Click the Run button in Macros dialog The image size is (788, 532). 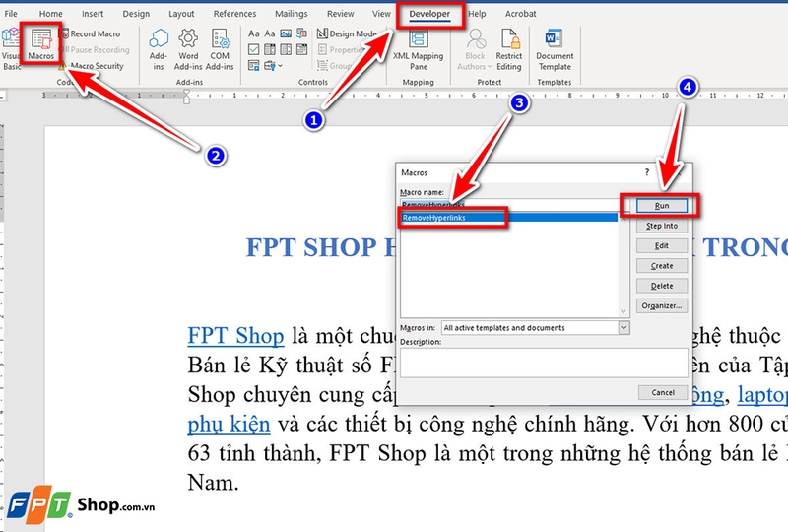tap(662, 206)
